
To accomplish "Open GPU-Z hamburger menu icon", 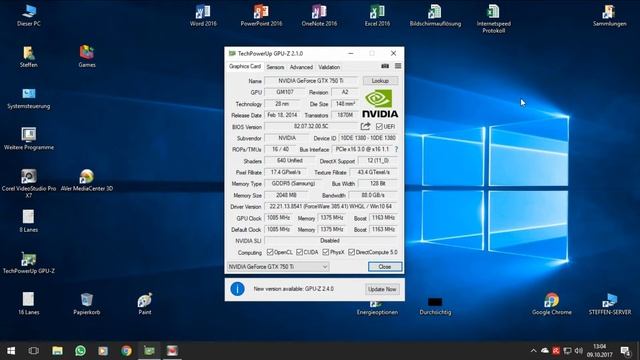I will [398, 66].
